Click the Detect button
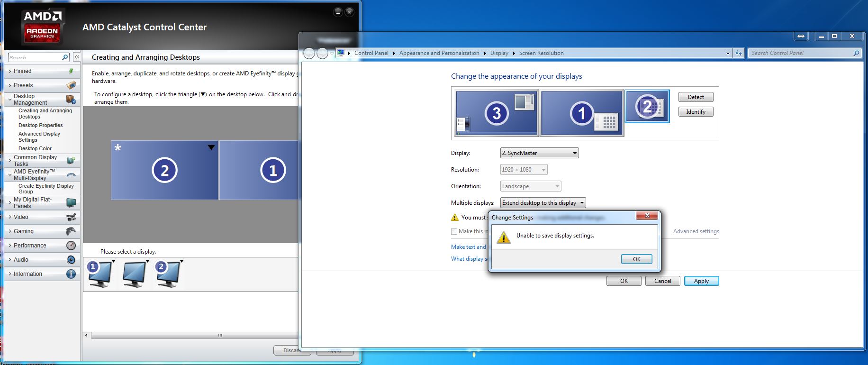868x365 pixels. tap(696, 97)
